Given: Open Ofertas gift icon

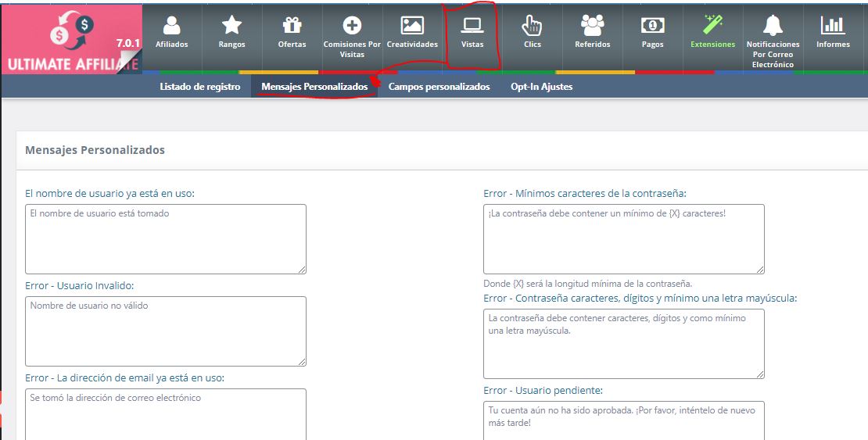Looking at the screenshot, I should [x=292, y=26].
